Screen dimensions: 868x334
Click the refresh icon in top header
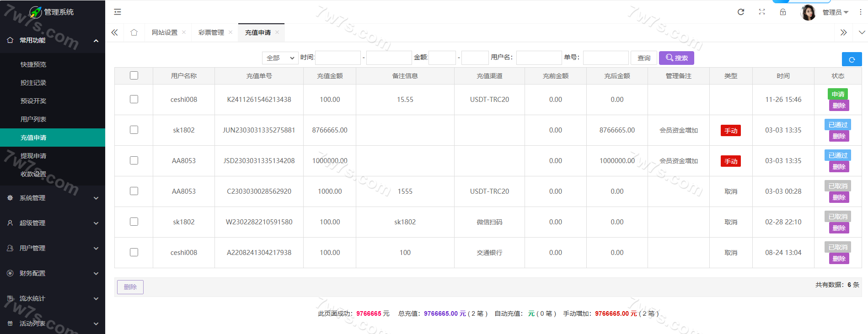[x=741, y=12]
